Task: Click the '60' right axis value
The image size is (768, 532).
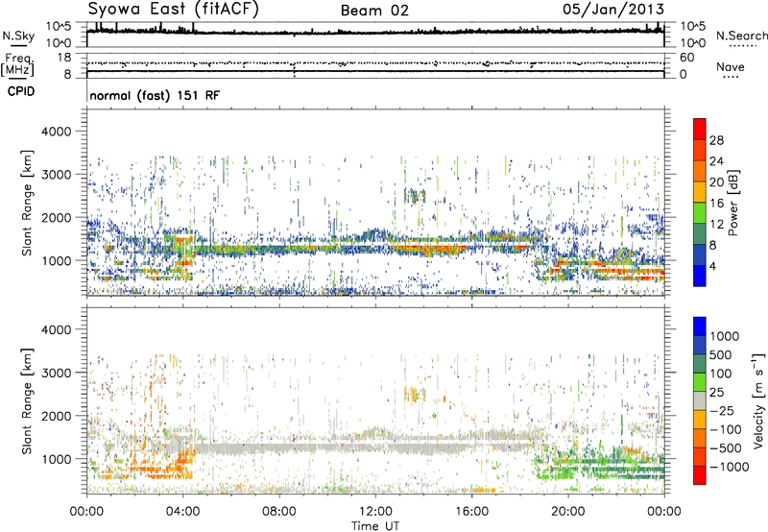Action: 687,58
